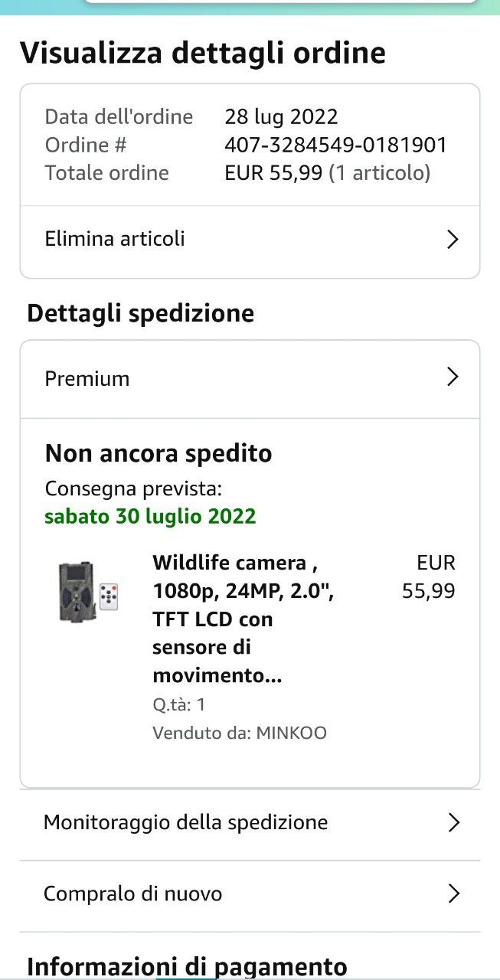Viewport: 500px width, 980px height.
Task: Tap the quantity text Q.tà: 1
Action: [179, 705]
